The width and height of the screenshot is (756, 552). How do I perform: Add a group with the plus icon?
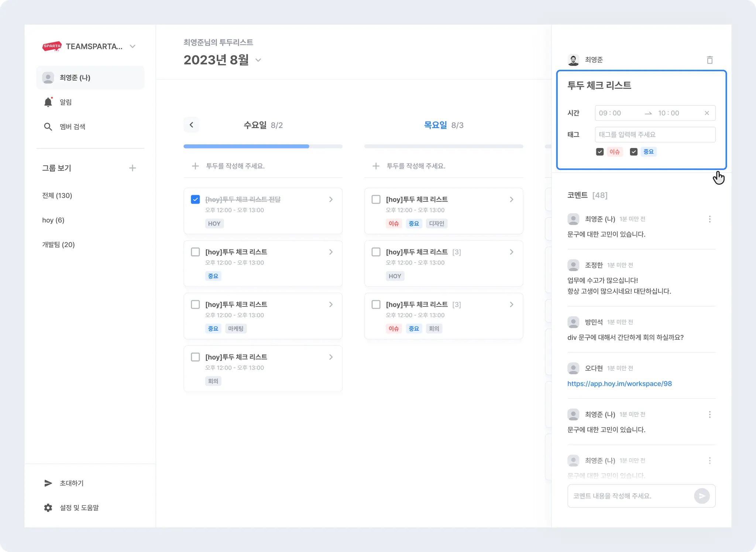point(133,168)
